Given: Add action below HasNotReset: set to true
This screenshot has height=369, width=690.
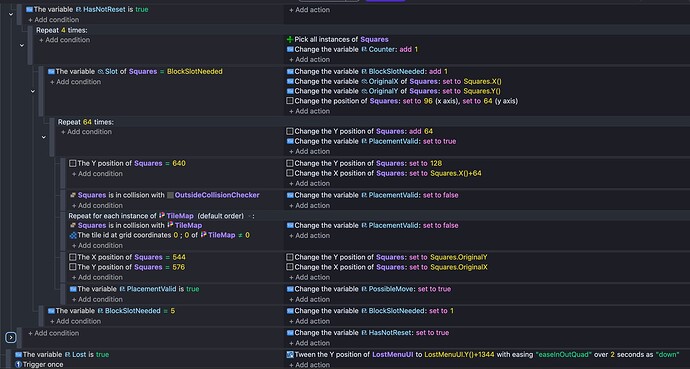Looking at the screenshot, I should 309,343.
